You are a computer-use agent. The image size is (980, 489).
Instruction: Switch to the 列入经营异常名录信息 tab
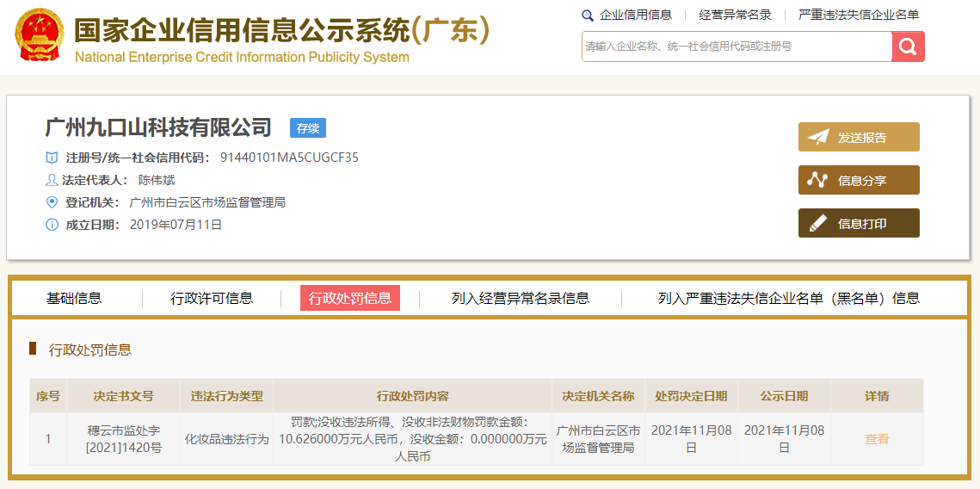point(521,298)
